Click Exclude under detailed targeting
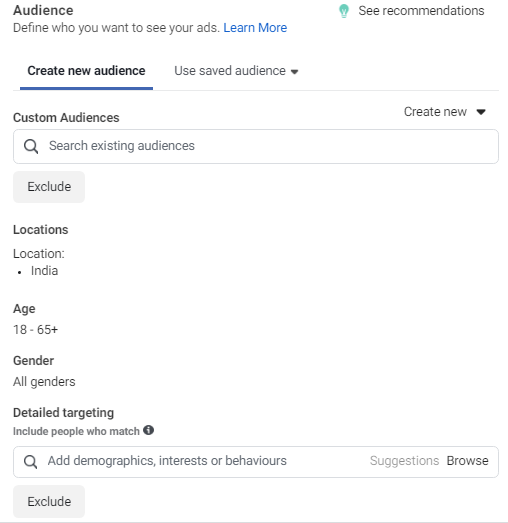 tap(49, 502)
